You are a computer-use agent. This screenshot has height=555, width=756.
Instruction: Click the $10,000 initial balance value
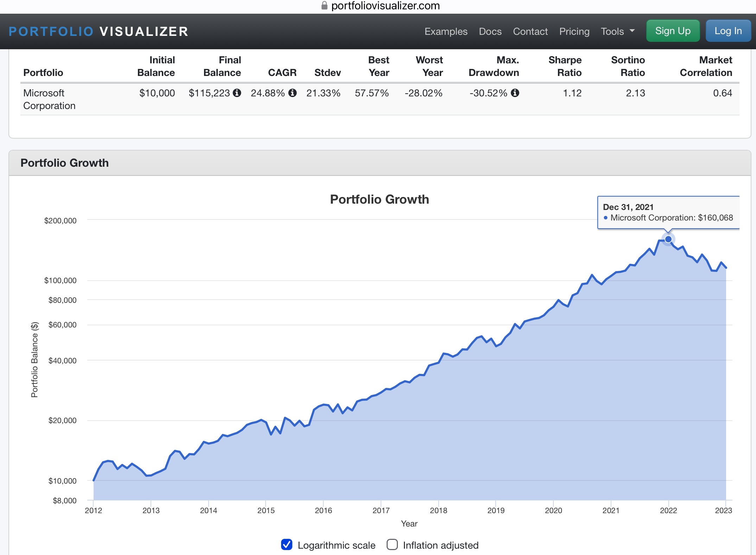(157, 93)
